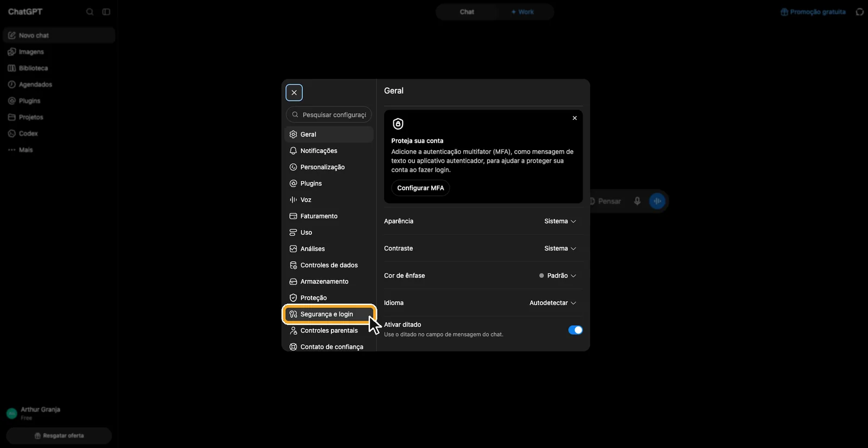
Task: Open Análises settings
Action: tap(329, 248)
